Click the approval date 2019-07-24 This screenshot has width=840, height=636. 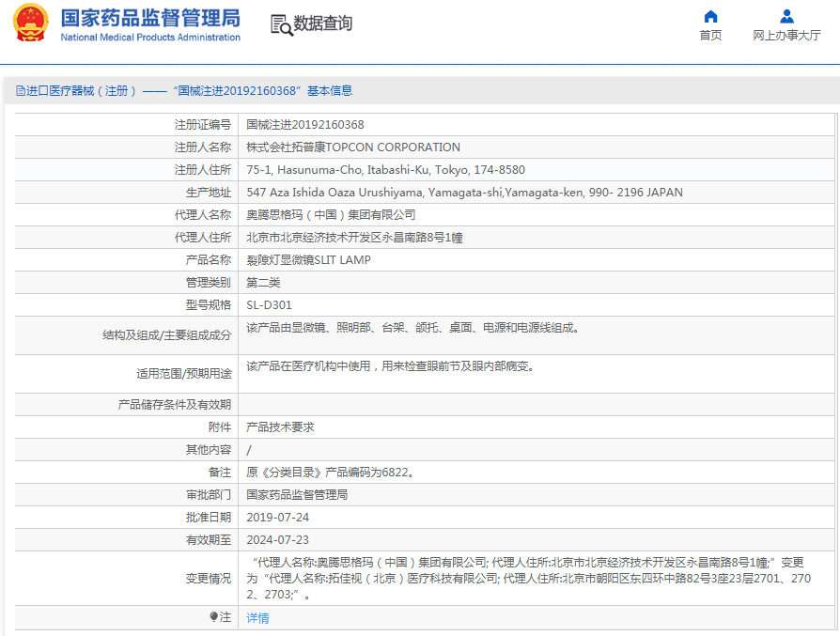click(277, 518)
